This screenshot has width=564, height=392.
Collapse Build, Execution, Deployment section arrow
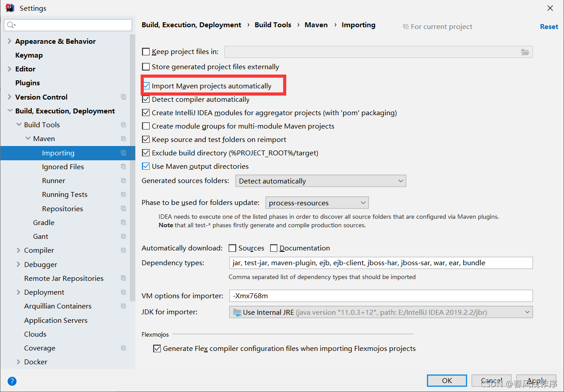[9, 111]
